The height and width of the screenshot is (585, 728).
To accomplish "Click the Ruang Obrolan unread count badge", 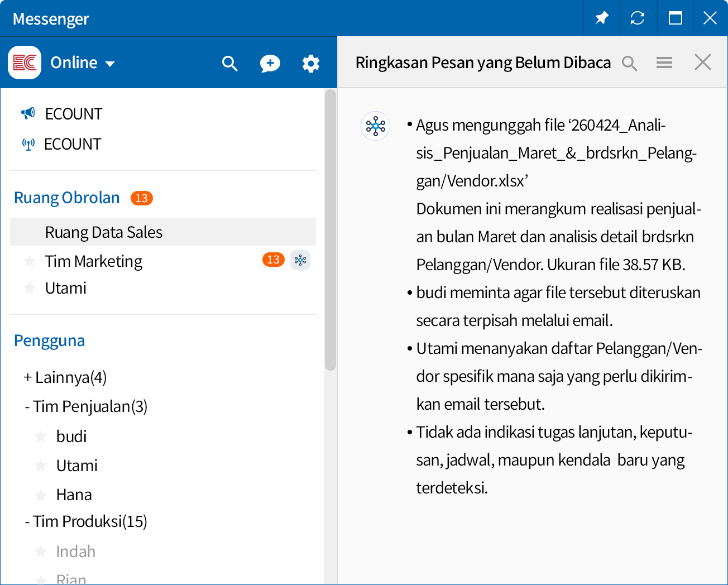I will click(x=142, y=198).
